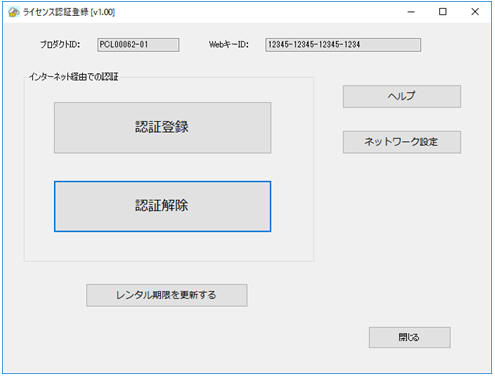Open the ヘルプ help button

(402, 96)
